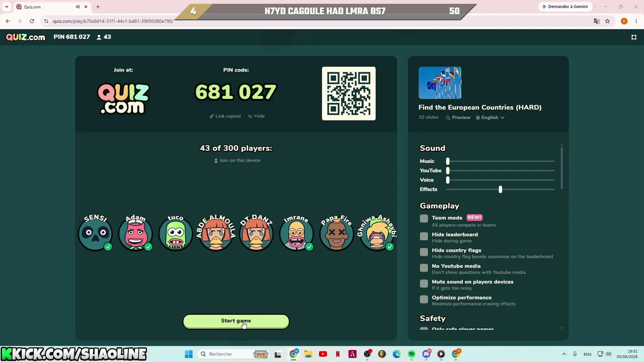Preview the quiz slides
This screenshot has width=644, height=362.
[x=458, y=118]
